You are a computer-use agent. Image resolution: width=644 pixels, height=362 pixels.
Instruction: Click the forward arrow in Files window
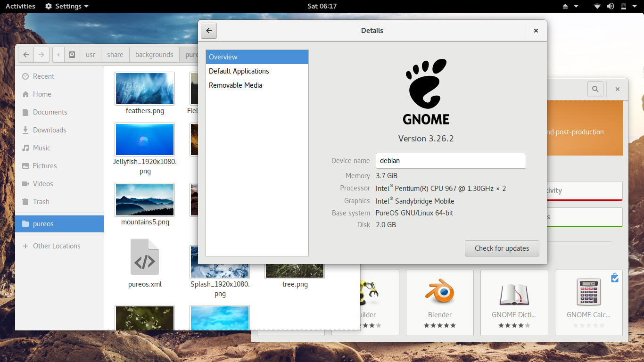(x=41, y=55)
